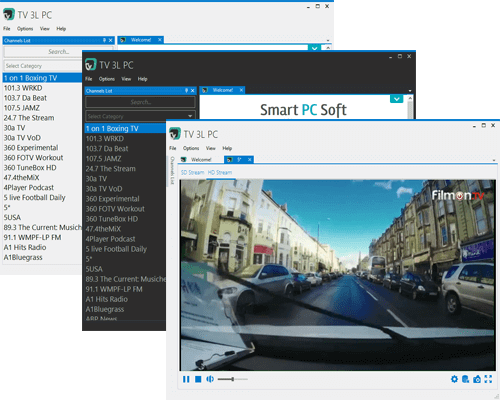Open View menu in front window
The height and width of the screenshot is (400, 500).
tap(210, 148)
